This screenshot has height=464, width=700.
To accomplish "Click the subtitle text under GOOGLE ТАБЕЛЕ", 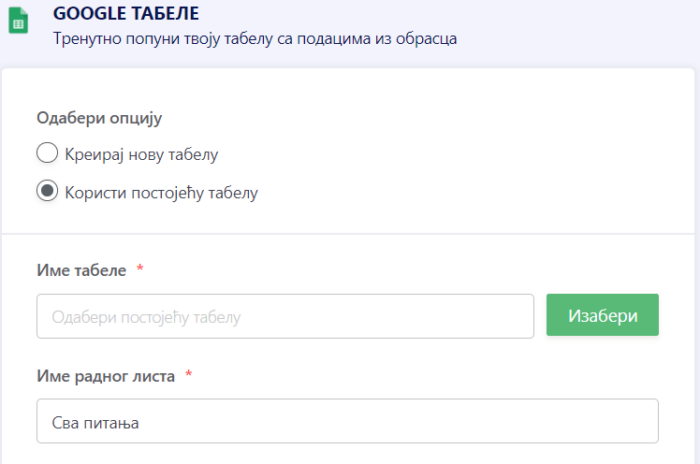I will coord(254,39).
